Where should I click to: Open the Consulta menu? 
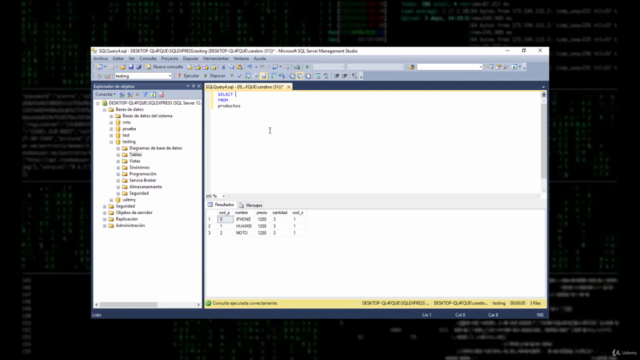click(148, 58)
